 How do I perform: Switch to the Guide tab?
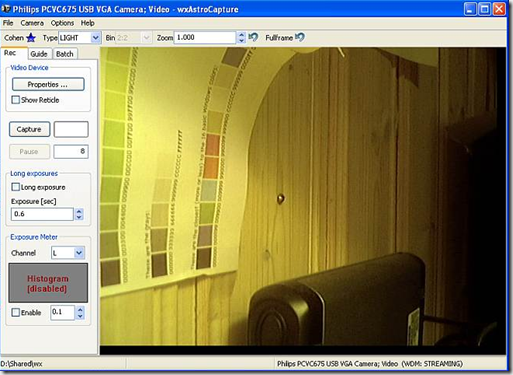39,54
